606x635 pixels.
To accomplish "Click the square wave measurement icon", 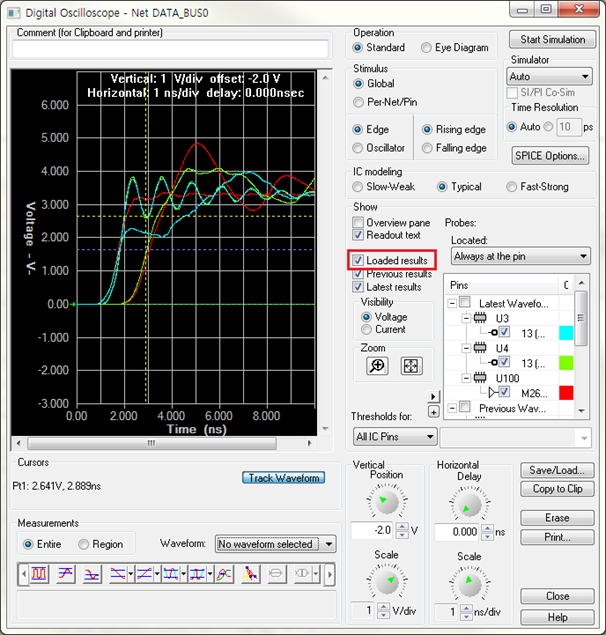I will coord(39,574).
